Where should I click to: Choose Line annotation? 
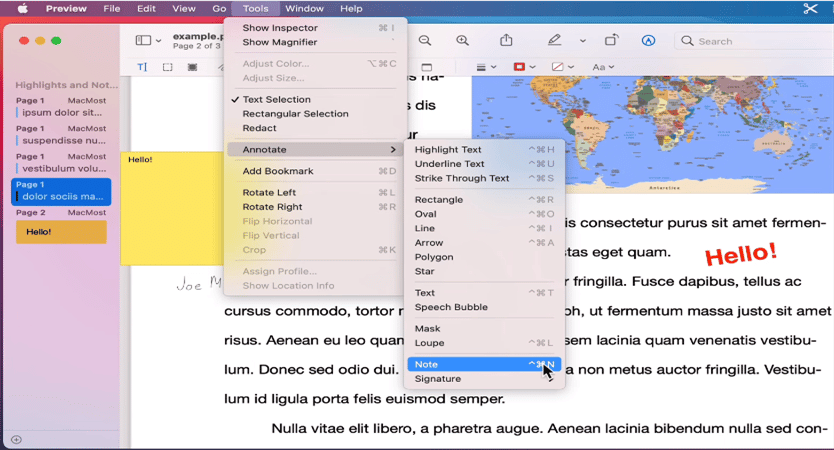[484, 228]
